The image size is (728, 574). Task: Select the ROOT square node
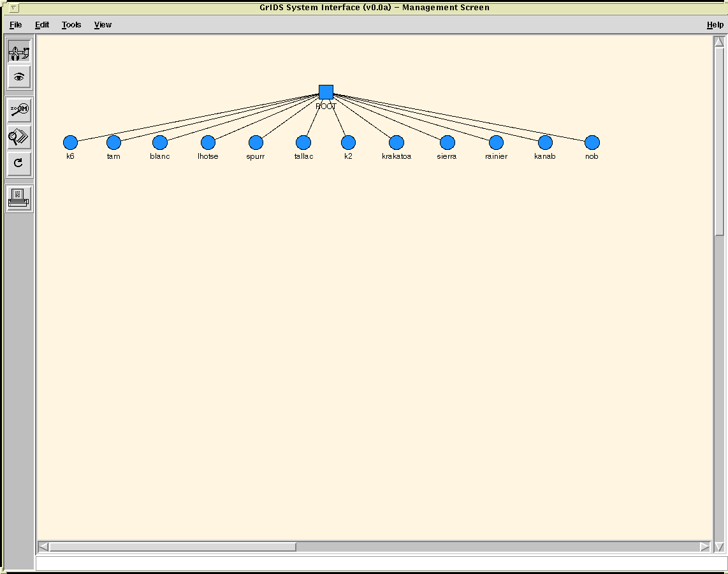click(x=326, y=92)
